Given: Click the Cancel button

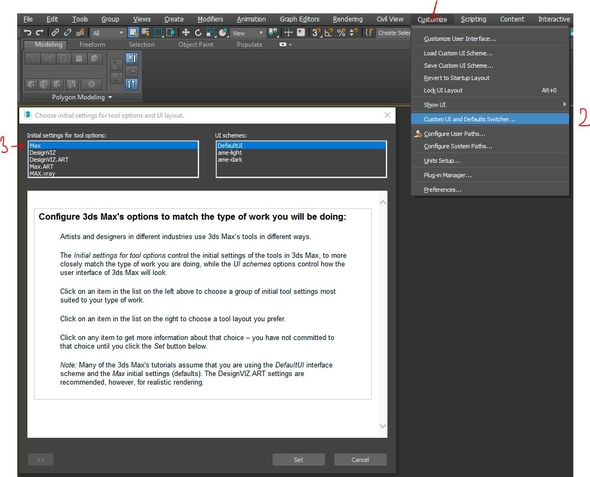Looking at the screenshot, I should click(360, 460).
